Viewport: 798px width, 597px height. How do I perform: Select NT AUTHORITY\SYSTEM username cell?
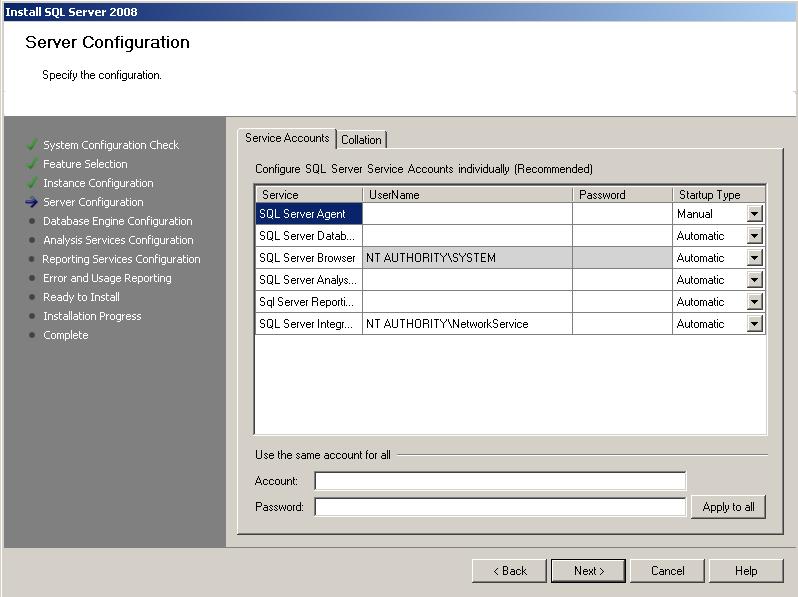pyautogui.click(x=467, y=258)
